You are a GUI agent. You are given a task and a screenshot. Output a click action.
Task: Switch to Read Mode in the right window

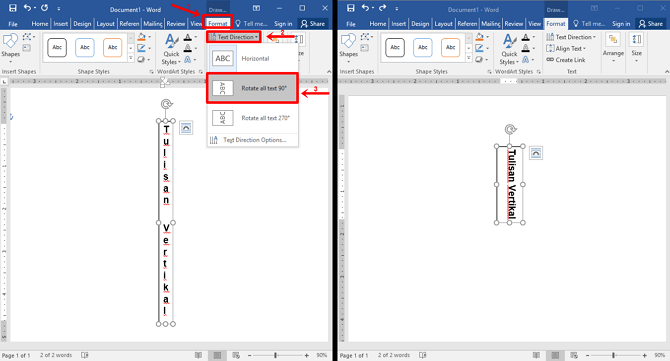pos(536,355)
